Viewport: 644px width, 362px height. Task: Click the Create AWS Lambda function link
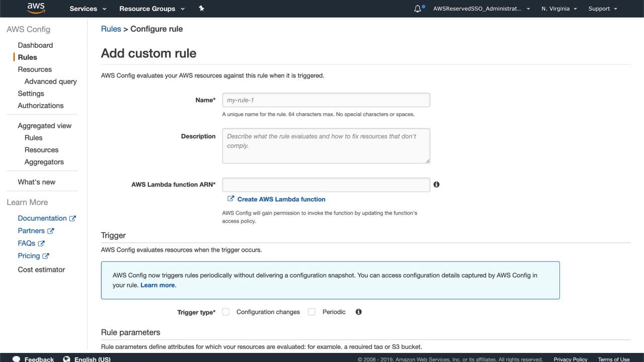(281, 199)
